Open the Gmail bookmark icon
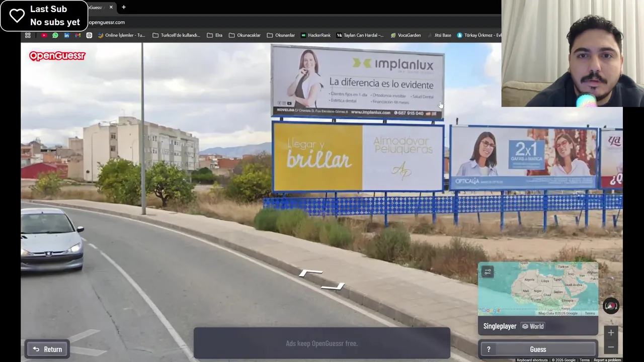Image resolution: width=644 pixels, height=362 pixels. point(77,35)
